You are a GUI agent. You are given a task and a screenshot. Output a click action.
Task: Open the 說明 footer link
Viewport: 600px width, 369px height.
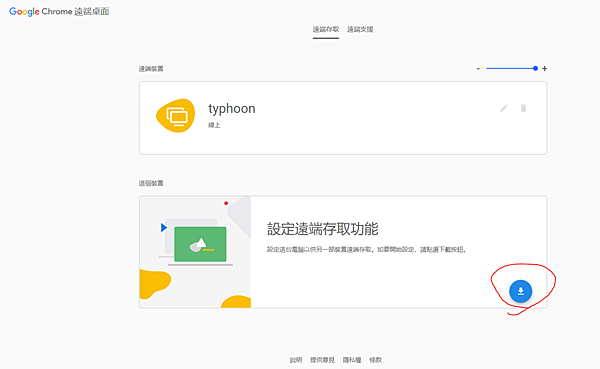click(296, 360)
